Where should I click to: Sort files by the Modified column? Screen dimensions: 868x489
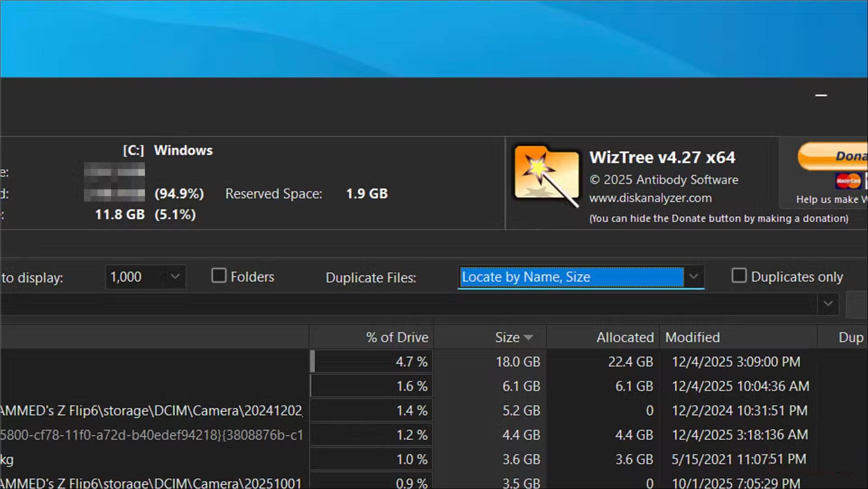click(691, 337)
